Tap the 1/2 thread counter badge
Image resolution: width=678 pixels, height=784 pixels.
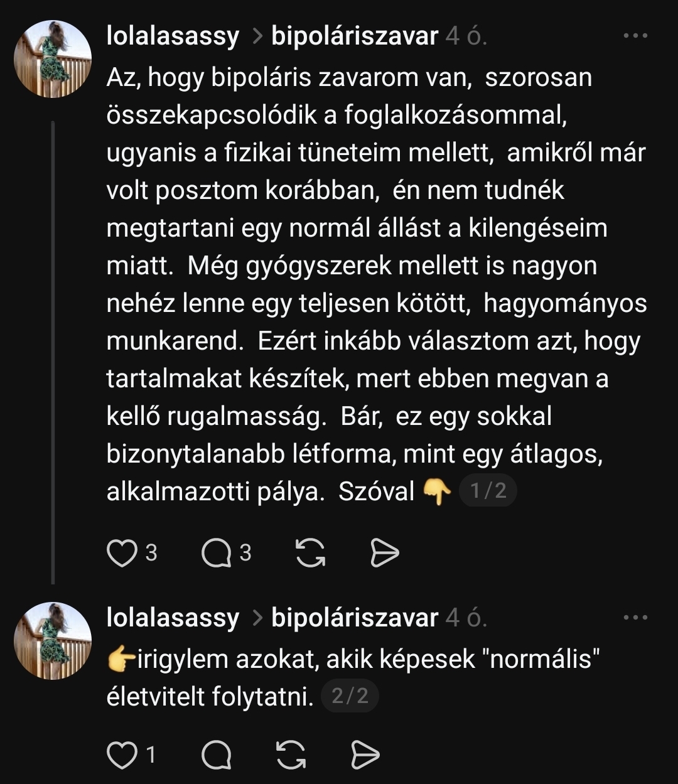click(x=488, y=491)
